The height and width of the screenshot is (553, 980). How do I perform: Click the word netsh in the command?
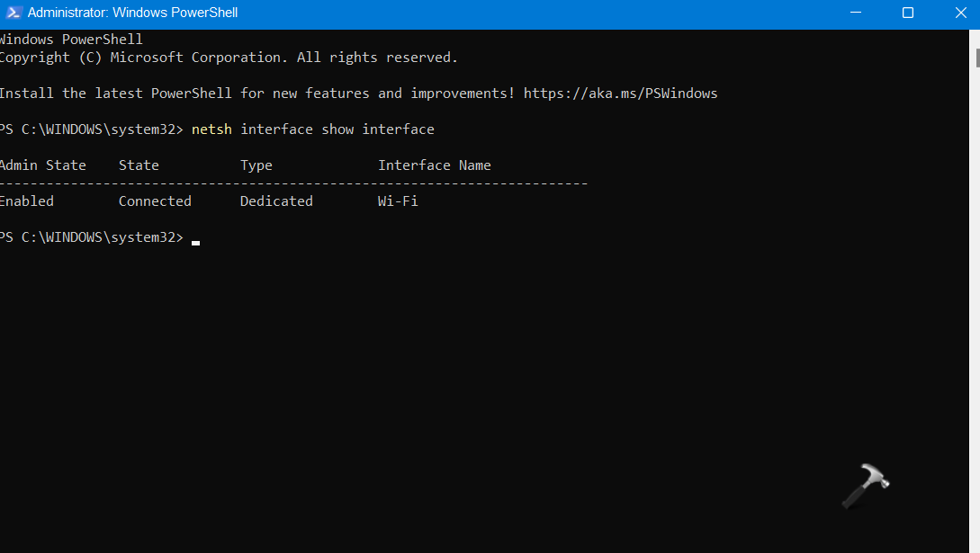coord(211,129)
